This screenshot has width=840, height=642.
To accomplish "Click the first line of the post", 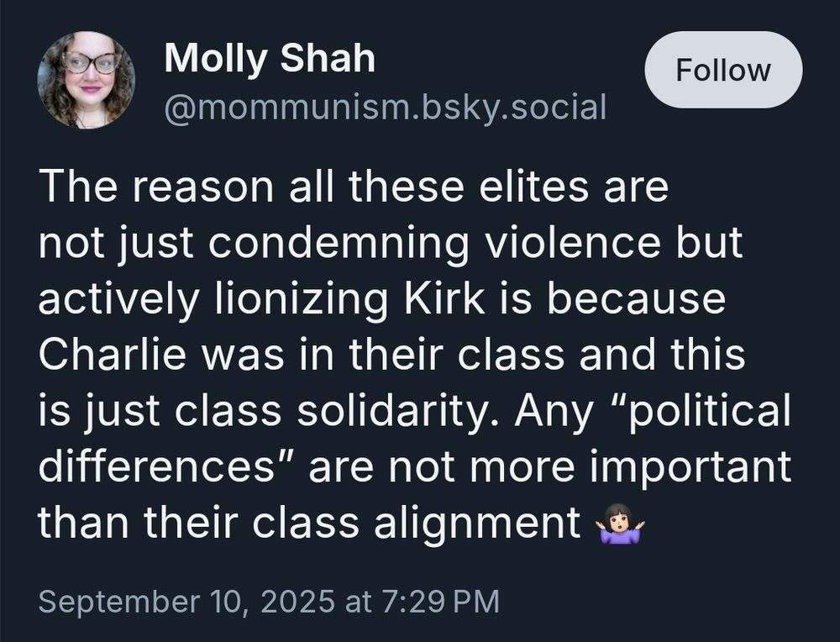I will (351, 187).
